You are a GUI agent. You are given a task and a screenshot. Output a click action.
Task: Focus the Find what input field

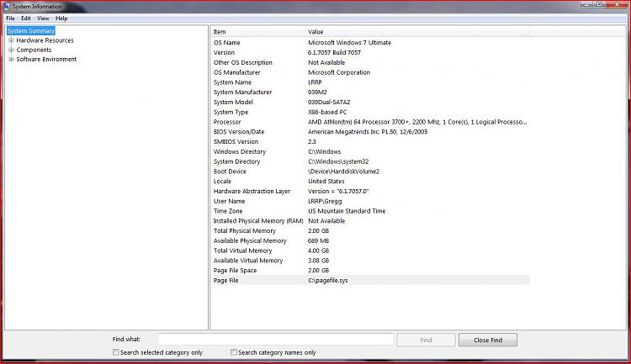pyautogui.click(x=276, y=340)
